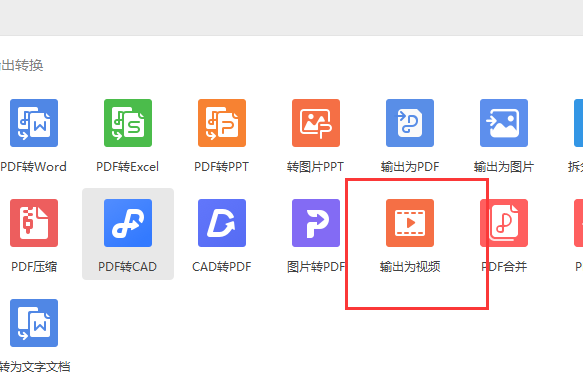
Task: Select the 输出为图片 export icon
Action: [504, 123]
